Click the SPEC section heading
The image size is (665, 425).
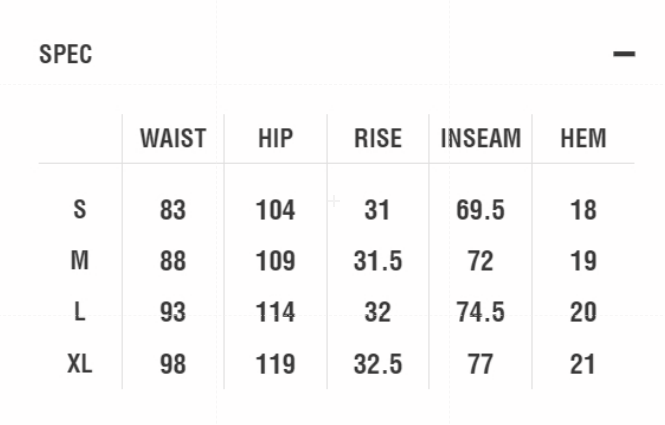66,54
